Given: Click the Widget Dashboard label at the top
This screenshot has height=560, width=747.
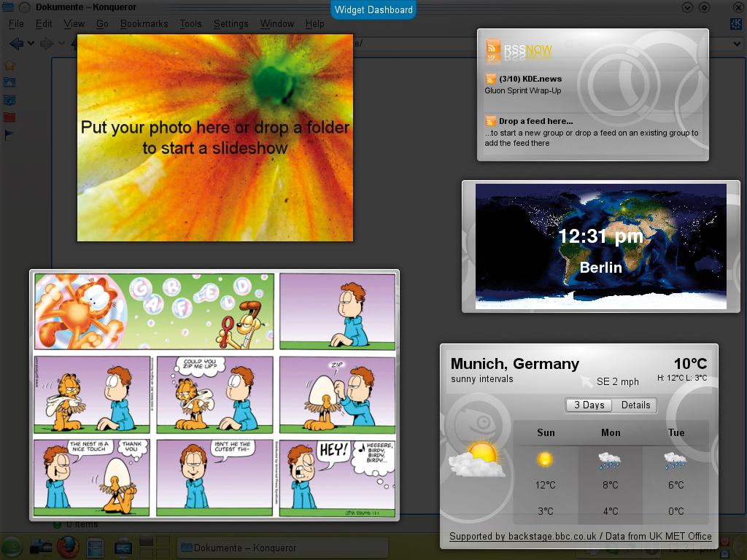Looking at the screenshot, I should point(373,10).
